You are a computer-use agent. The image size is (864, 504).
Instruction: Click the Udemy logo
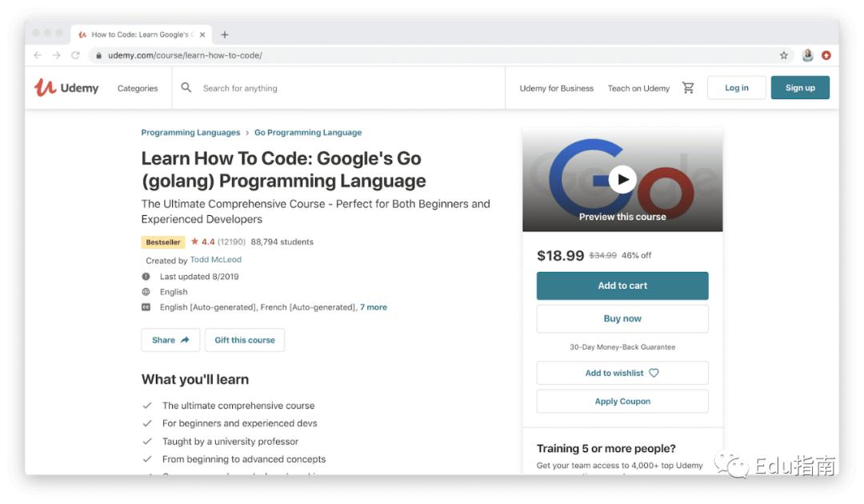click(66, 88)
